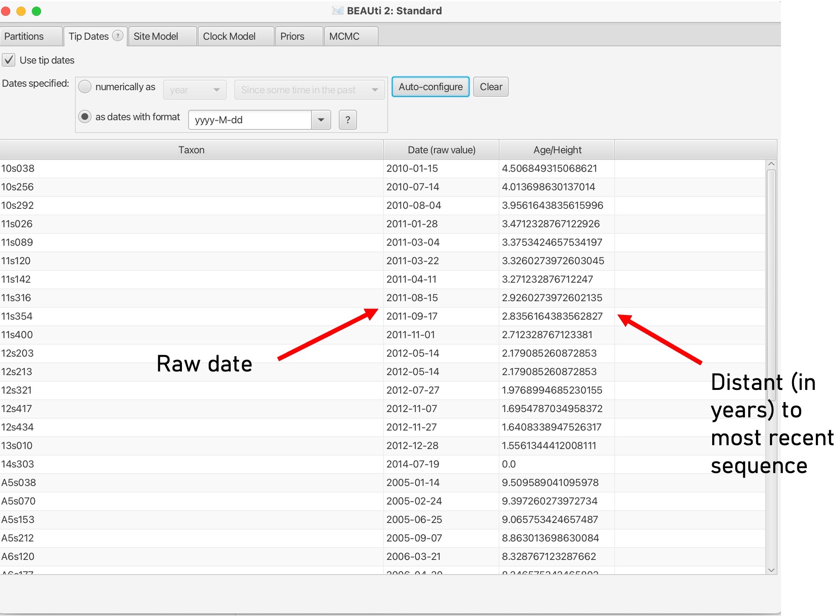Expand 'Since some time in the past' dropdown
840x616 pixels.
point(309,90)
